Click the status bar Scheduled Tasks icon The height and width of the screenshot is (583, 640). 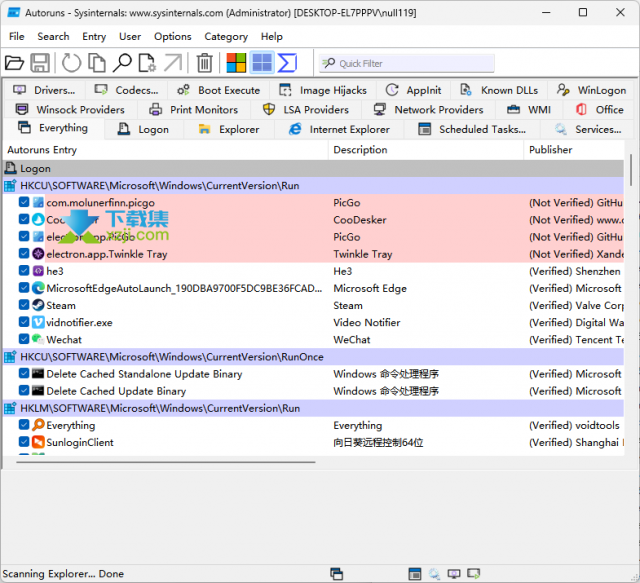click(415, 574)
